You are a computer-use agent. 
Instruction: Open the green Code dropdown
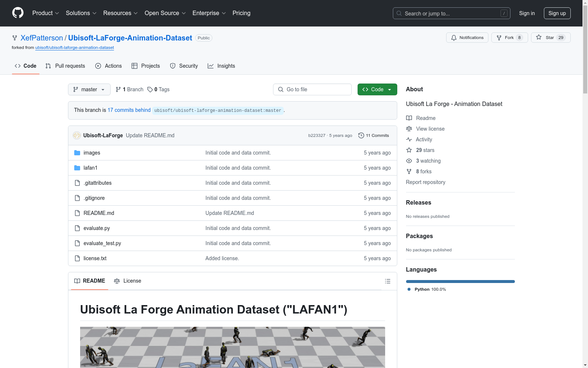(x=377, y=89)
